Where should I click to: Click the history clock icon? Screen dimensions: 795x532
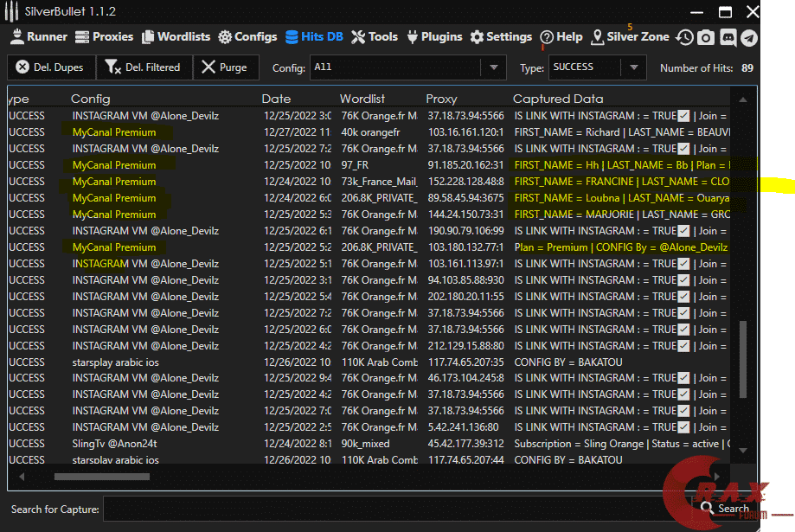point(684,38)
